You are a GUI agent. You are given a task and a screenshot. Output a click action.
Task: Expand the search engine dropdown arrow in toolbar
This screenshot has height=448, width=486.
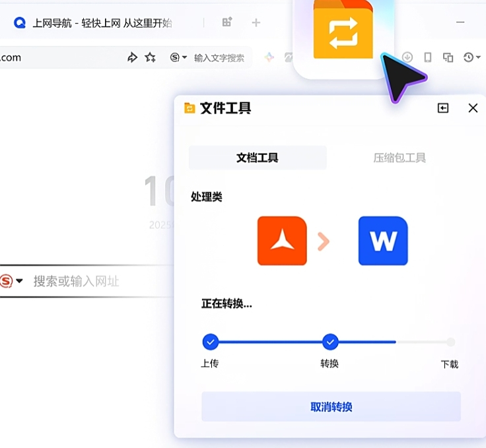click(184, 57)
